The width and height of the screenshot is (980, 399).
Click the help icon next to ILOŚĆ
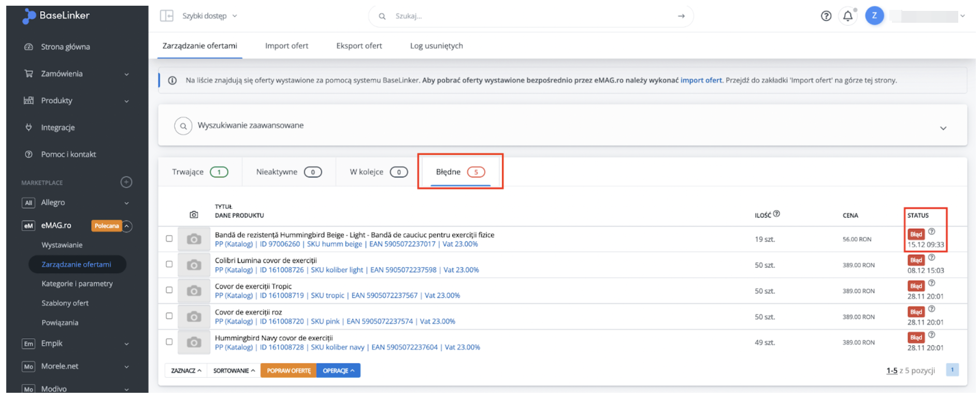click(776, 213)
